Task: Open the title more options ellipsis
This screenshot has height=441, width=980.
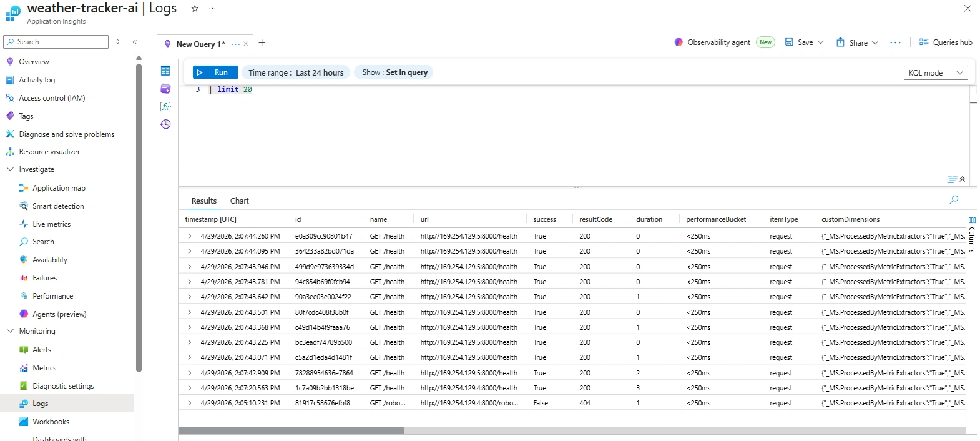Action: pyautogui.click(x=212, y=8)
